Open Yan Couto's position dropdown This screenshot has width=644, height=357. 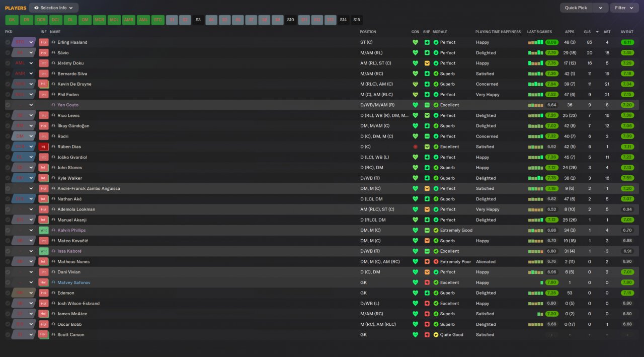[x=24, y=105]
